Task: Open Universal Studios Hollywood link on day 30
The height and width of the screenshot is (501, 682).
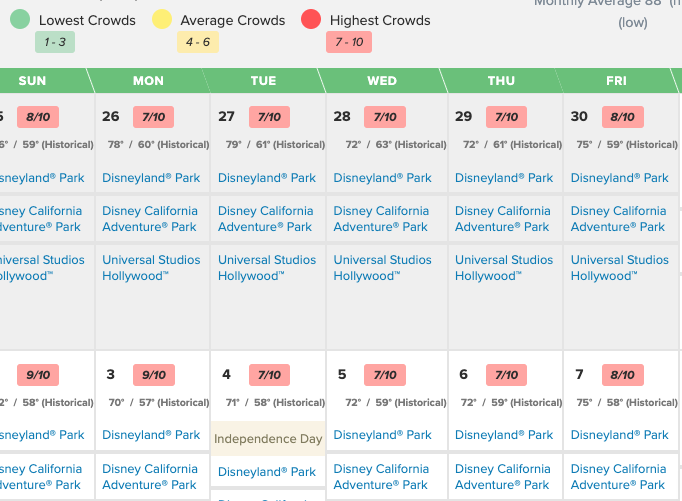Action: coord(619,268)
